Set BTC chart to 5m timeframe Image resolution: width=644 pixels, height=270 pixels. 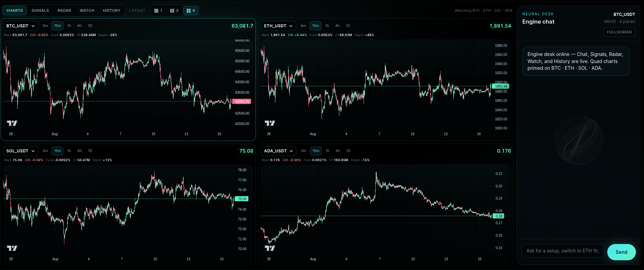pos(45,26)
